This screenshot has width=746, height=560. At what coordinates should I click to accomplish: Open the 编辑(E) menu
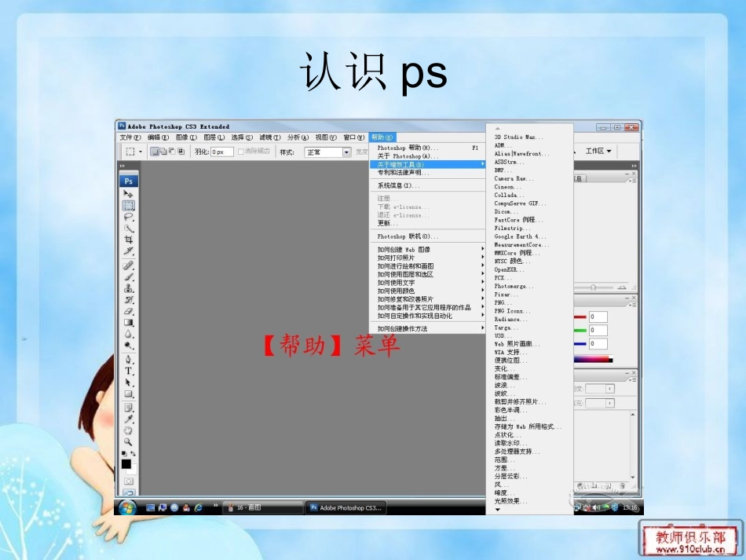click(158, 137)
